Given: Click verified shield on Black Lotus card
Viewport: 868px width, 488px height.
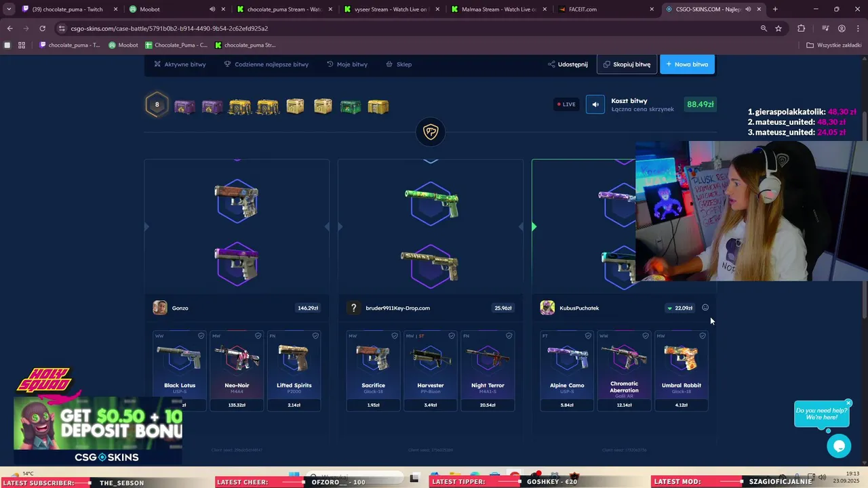Looking at the screenshot, I should coord(201,335).
